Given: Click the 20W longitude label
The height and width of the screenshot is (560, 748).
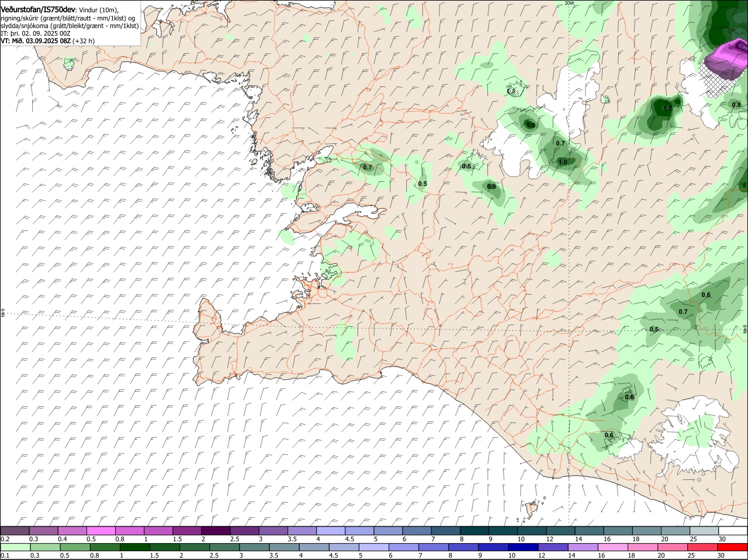Looking at the screenshot, I should click(x=570, y=3).
